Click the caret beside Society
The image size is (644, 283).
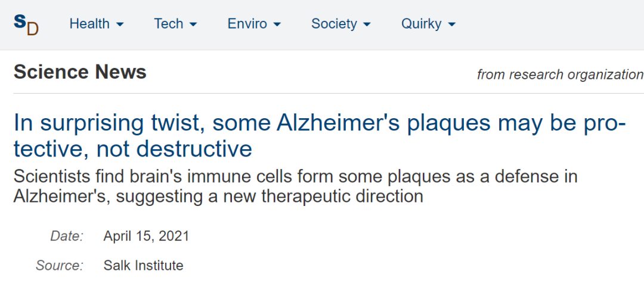(x=367, y=25)
